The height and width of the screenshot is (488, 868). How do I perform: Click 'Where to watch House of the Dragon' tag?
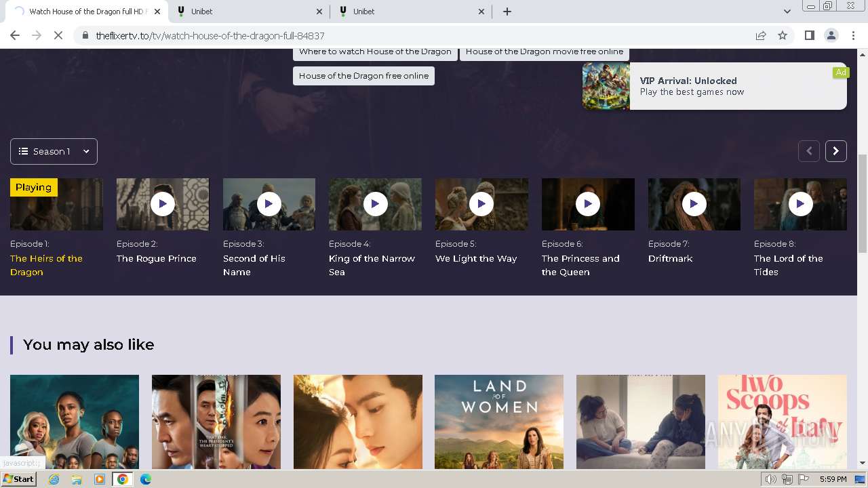[375, 52]
